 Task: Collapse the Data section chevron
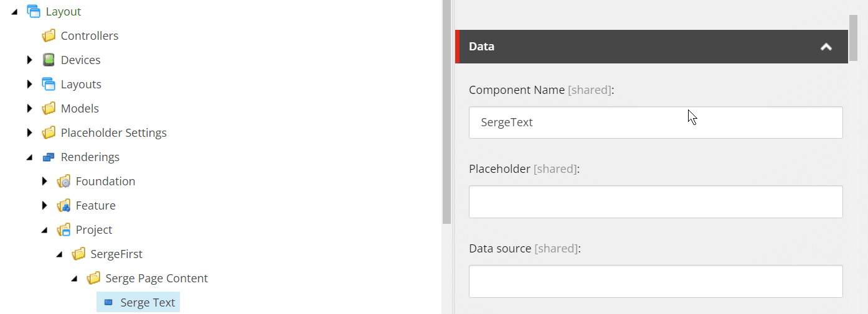[826, 47]
